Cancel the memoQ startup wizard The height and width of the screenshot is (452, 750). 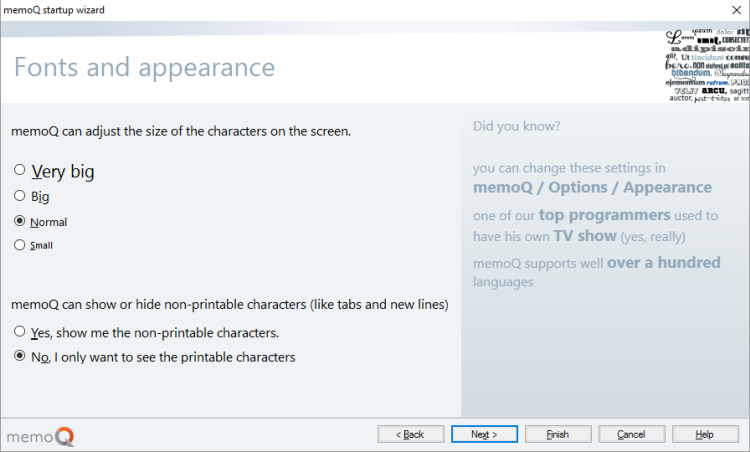click(x=631, y=434)
